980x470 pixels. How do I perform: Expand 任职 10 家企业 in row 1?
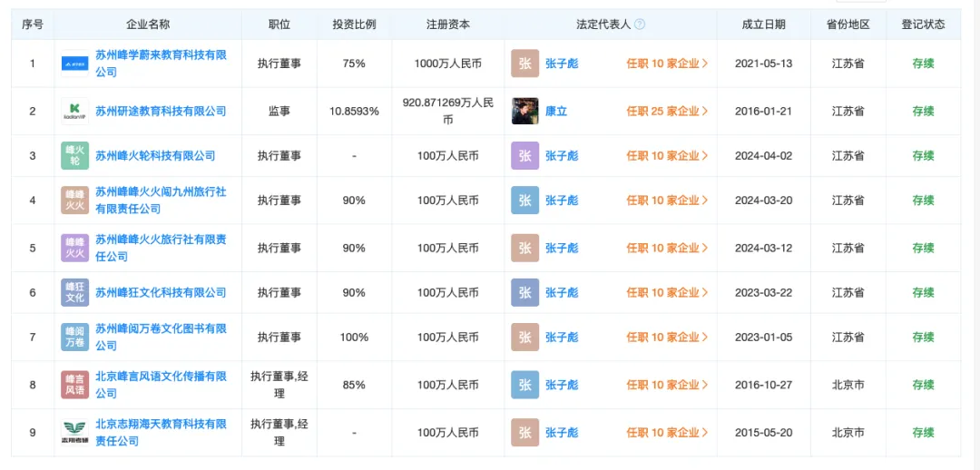pos(667,64)
